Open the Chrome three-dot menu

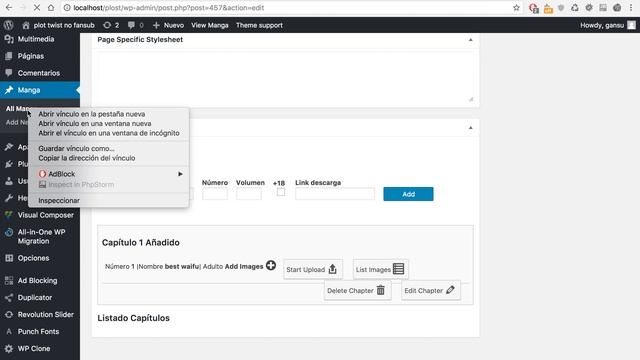[631, 7]
